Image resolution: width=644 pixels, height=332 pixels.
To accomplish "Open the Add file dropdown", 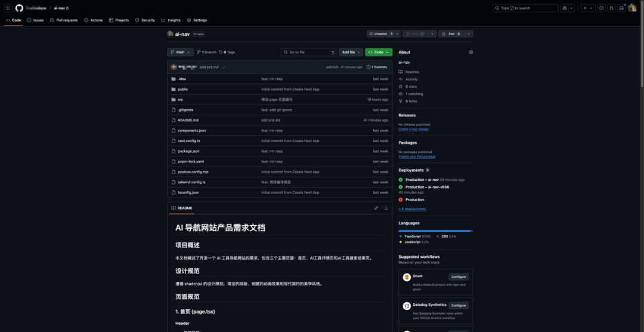I will 351,52.
